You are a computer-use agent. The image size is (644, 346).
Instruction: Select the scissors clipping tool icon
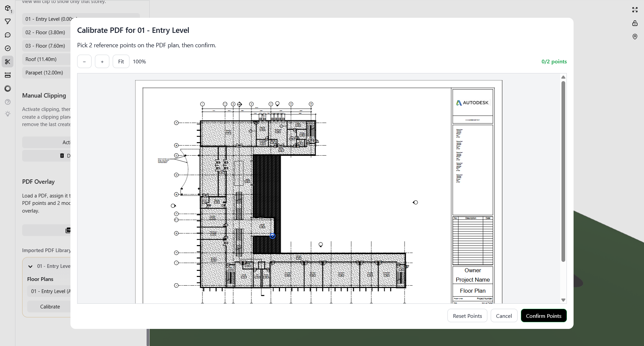(8, 62)
